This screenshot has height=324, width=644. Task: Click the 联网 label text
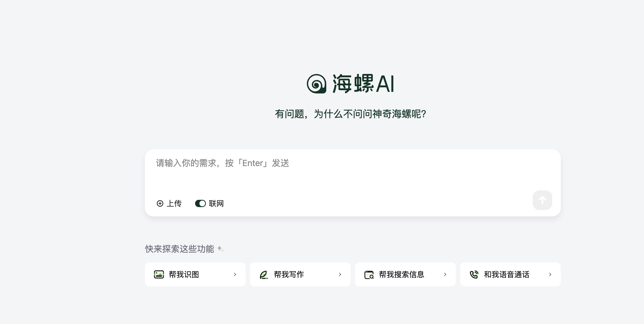[216, 203]
